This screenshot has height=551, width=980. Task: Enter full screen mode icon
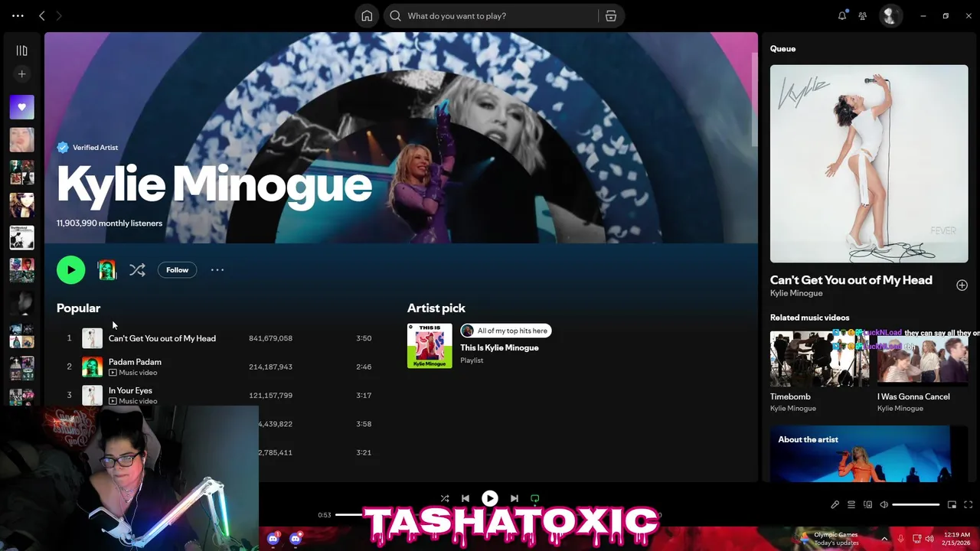(x=968, y=505)
